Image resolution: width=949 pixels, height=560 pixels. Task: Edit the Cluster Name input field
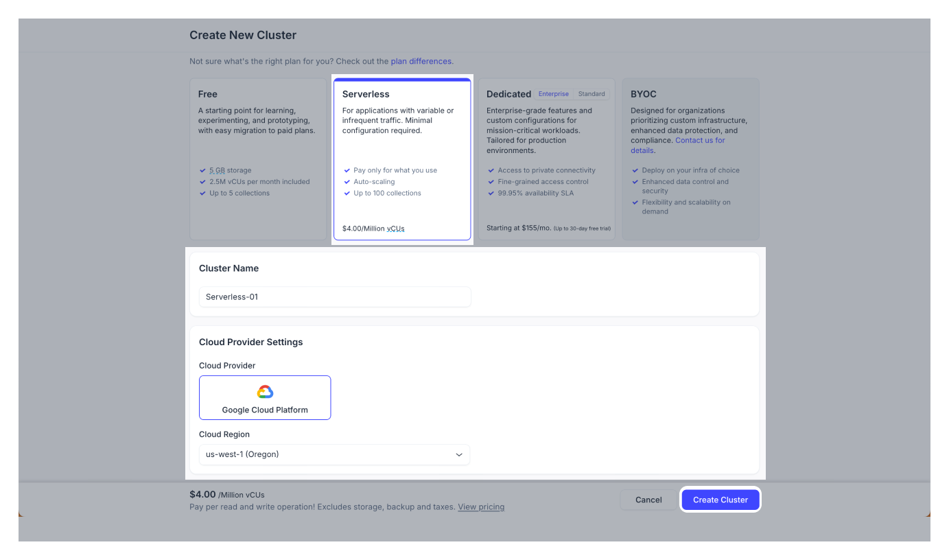335,297
